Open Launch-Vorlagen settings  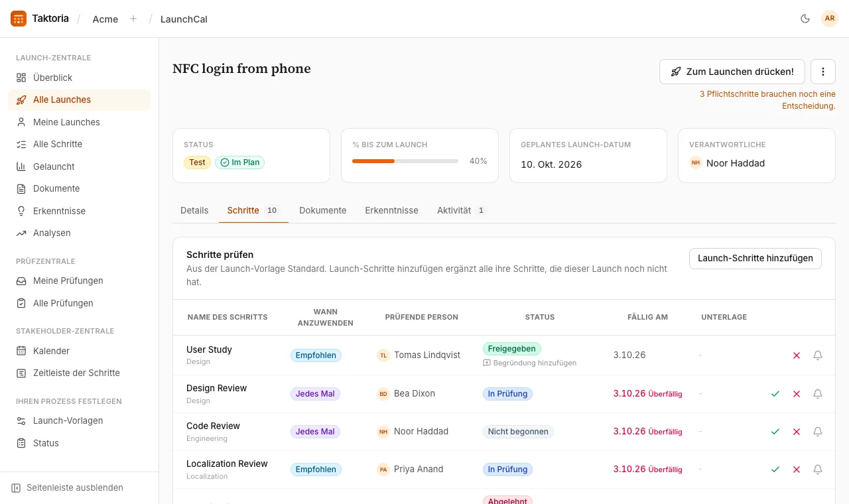pos(80,420)
